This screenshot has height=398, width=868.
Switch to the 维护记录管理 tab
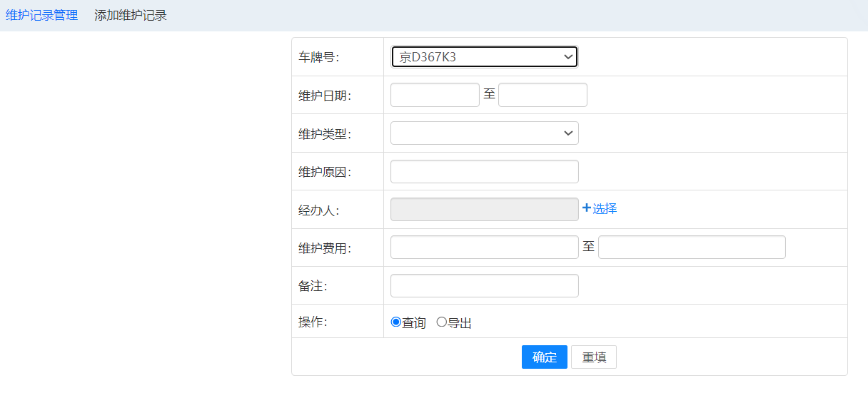41,15
